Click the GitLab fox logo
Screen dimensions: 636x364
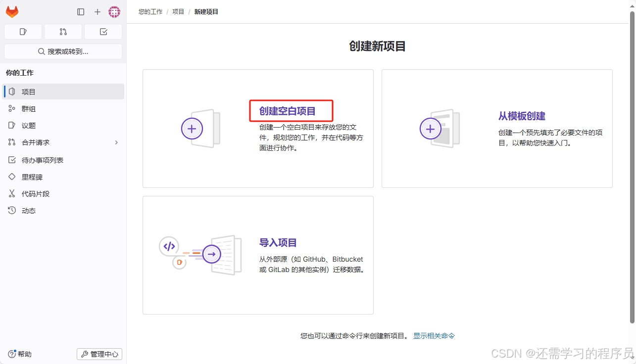12,11
